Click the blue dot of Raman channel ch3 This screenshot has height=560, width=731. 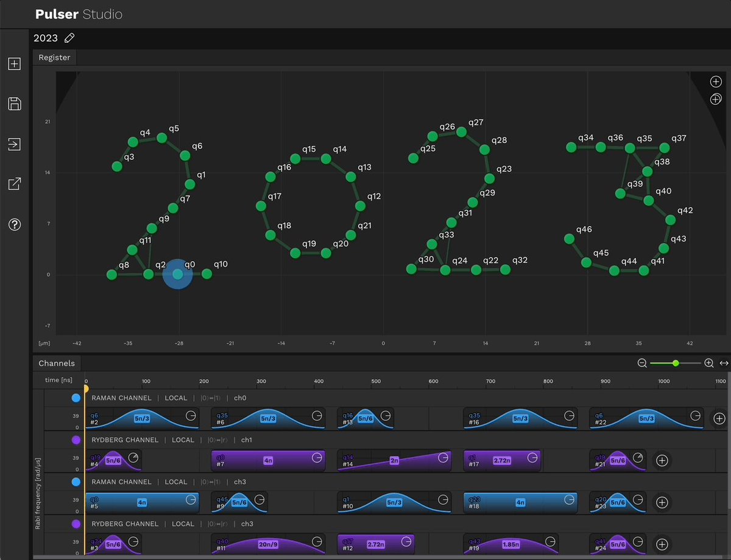pyautogui.click(x=76, y=481)
